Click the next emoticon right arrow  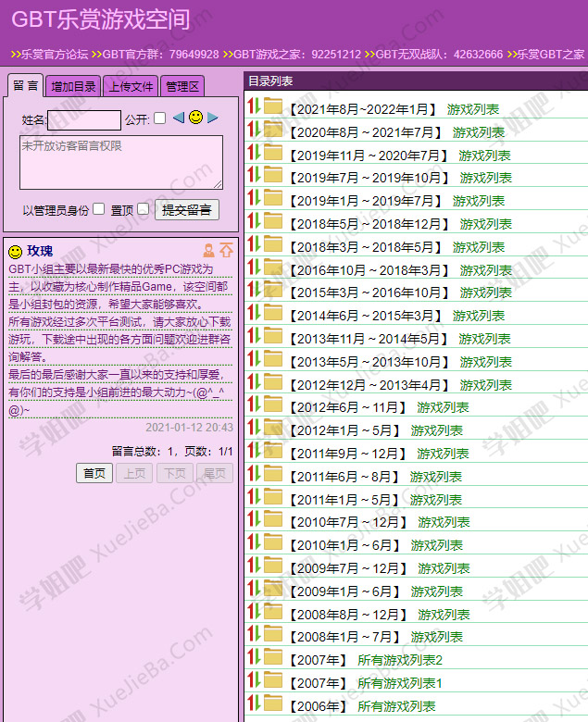[213, 118]
